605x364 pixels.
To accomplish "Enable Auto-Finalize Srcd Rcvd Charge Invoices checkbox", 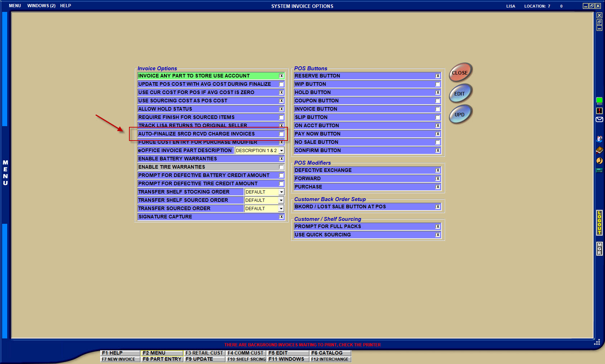I will coord(281,134).
